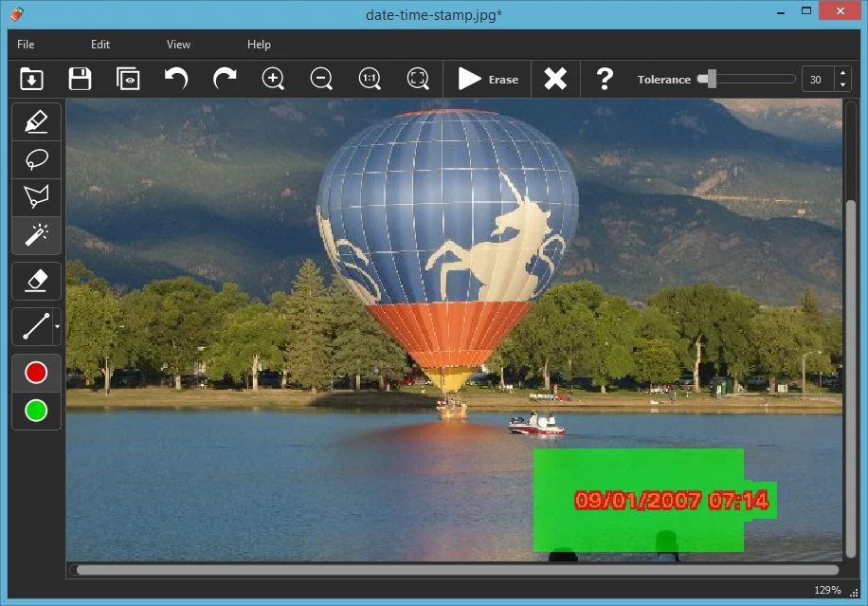Select the Lasso selection tool

click(x=36, y=159)
